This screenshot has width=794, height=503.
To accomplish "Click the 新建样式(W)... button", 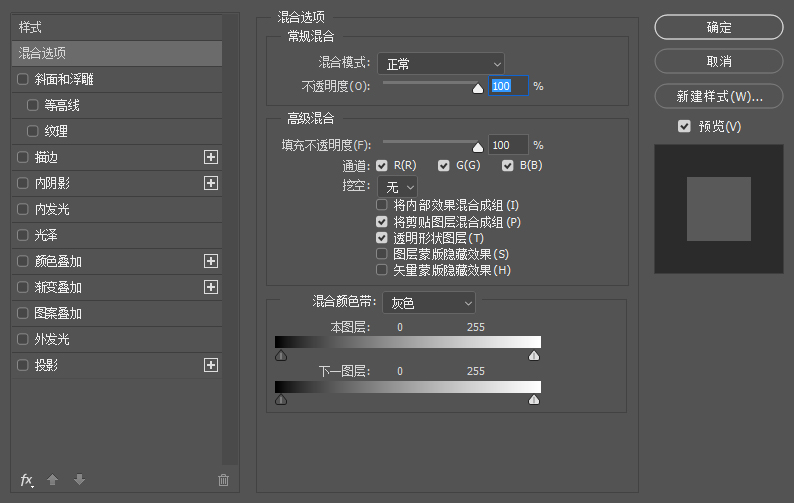I will point(719,96).
